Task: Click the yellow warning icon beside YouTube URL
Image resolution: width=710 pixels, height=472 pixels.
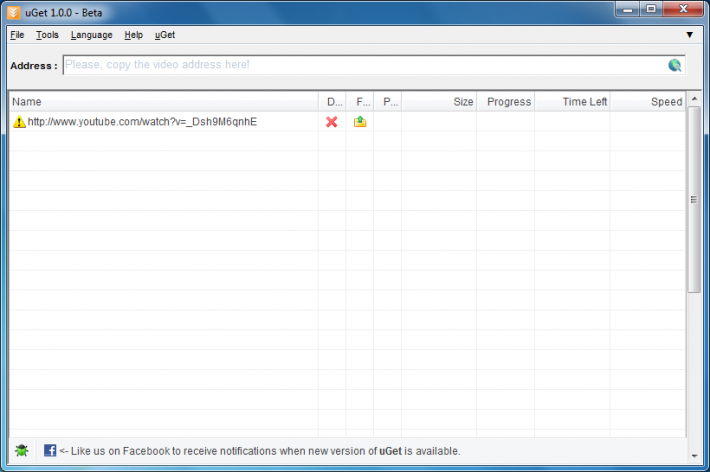Action: pyautogui.click(x=19, y=121)
